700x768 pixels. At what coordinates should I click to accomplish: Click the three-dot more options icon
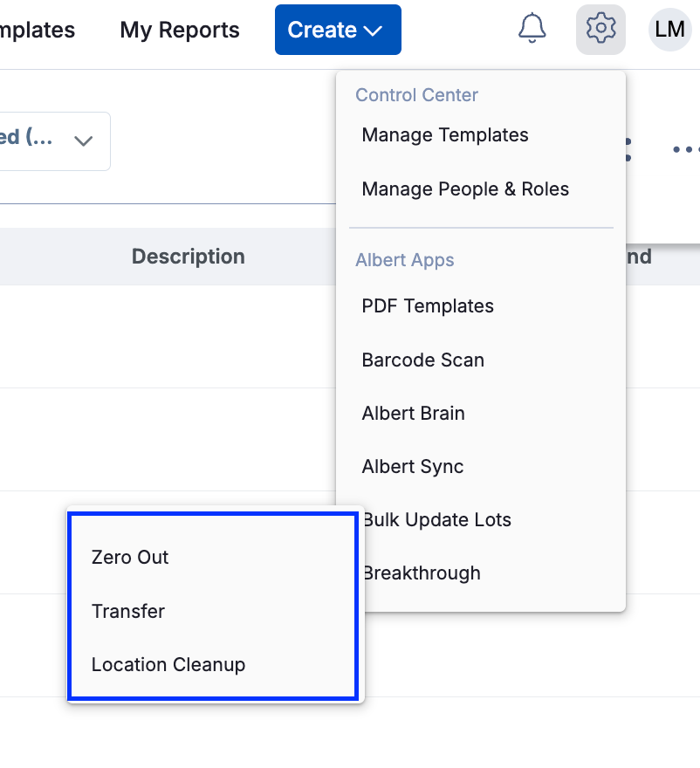(685, 149)
